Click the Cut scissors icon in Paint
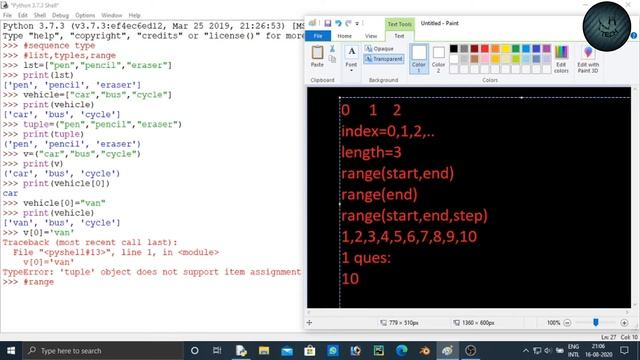The image size is (640, 360). (x=332, y=49)
